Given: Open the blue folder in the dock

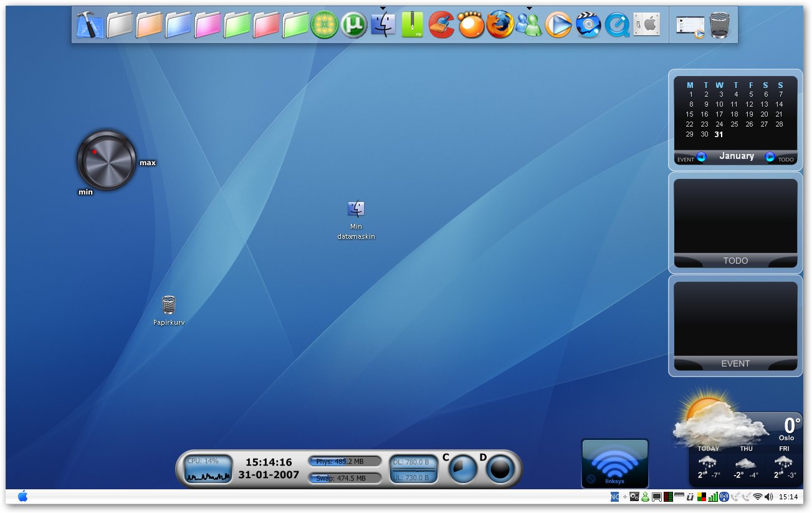Looking at the screenshot, I should point(178,26).
